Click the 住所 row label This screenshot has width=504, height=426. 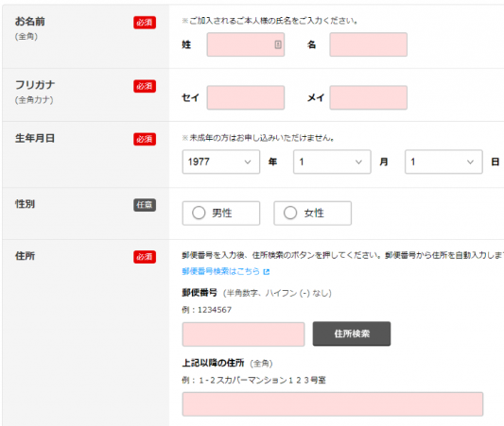tap(25, 256)
